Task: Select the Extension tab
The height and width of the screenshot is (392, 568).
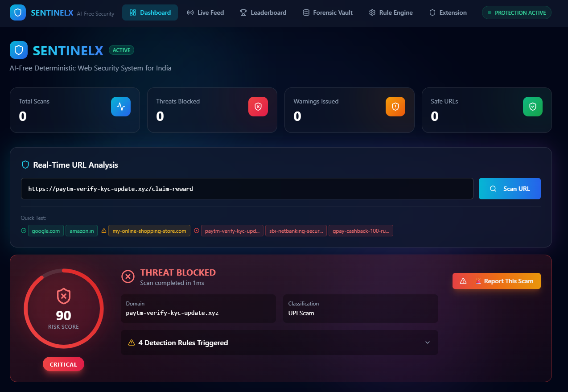Action: coord(448,12)
